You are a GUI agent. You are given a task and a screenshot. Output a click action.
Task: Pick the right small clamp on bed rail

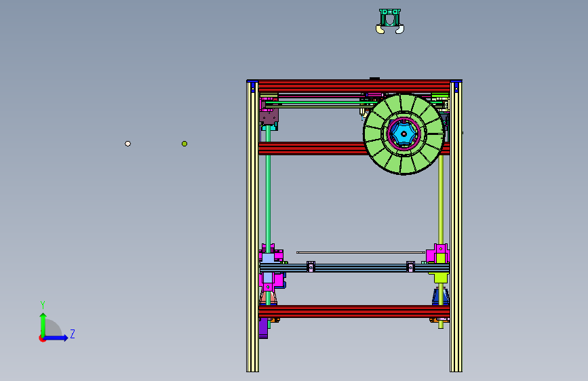pyautogui.click(x=410, y=266)
